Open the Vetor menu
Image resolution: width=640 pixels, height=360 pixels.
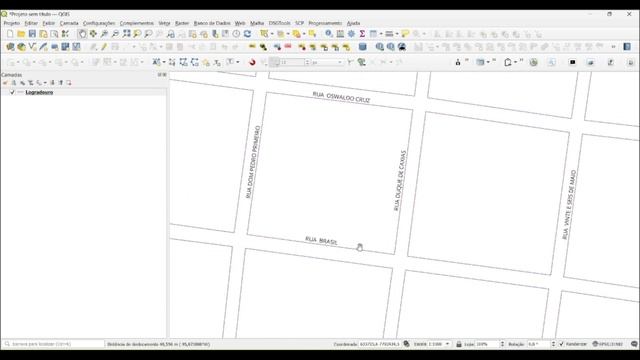point(164,23)
